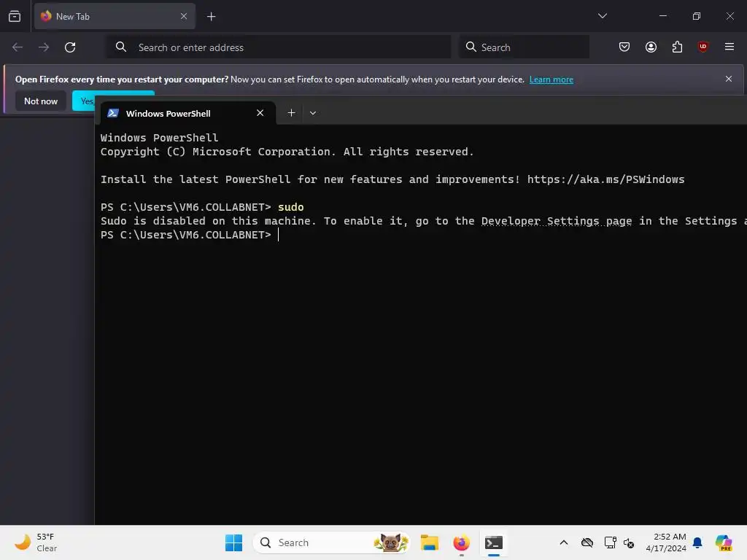Click the taskbar Search box

331,542
